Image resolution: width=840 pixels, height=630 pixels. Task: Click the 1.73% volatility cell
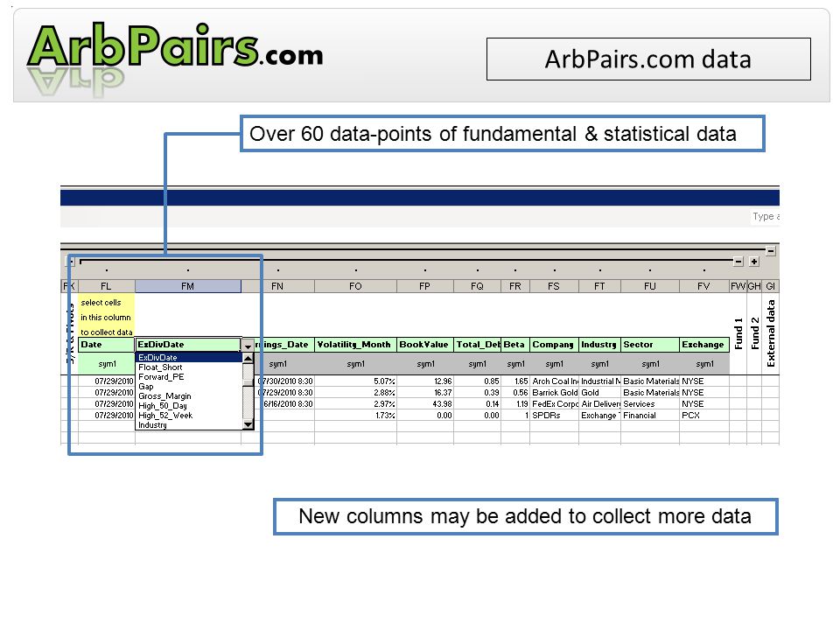[x=356, y=415]
